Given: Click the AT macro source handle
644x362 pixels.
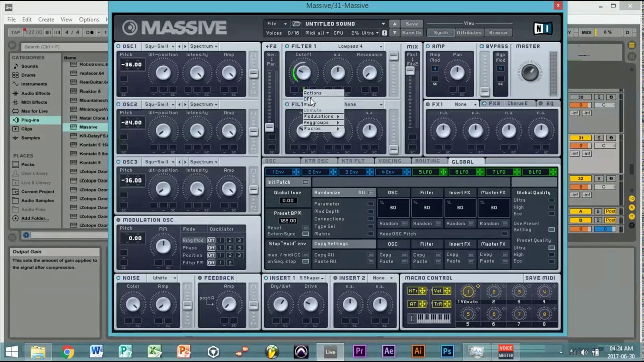Looking at the screenshot, I should pos(422,304).
